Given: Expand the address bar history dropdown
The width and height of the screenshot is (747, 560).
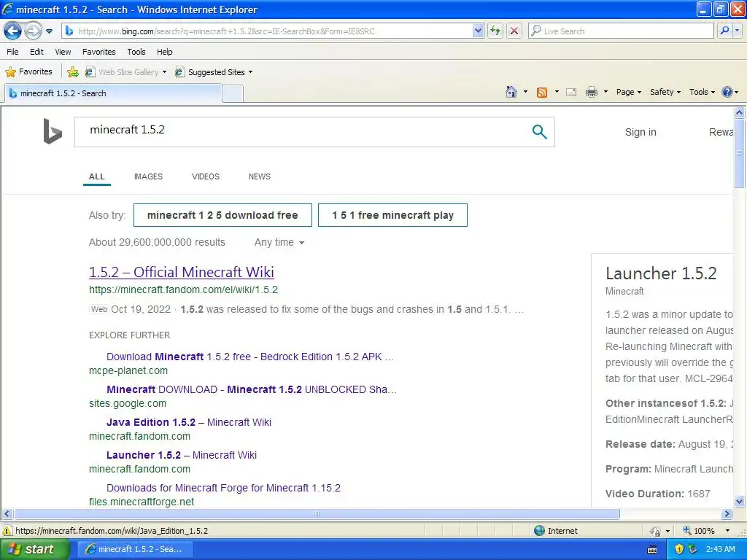Looking at the screenshot, I should tap(479, 31).
